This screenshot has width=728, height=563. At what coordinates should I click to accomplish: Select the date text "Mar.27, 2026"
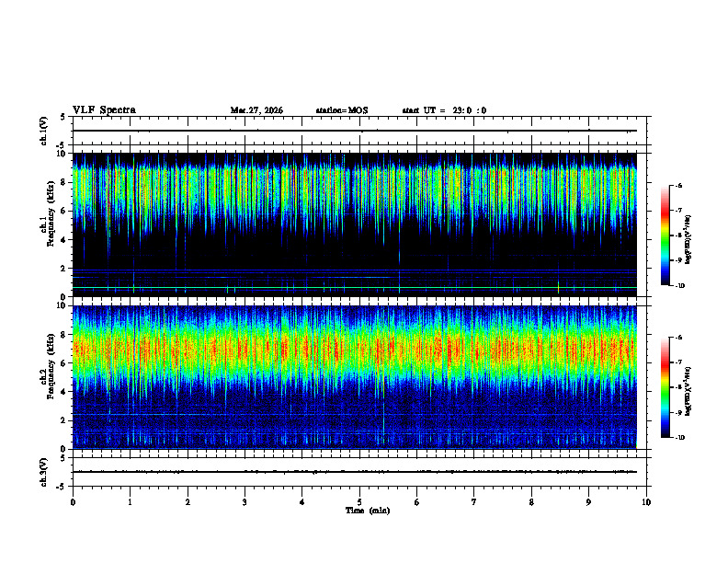(256, 110)
